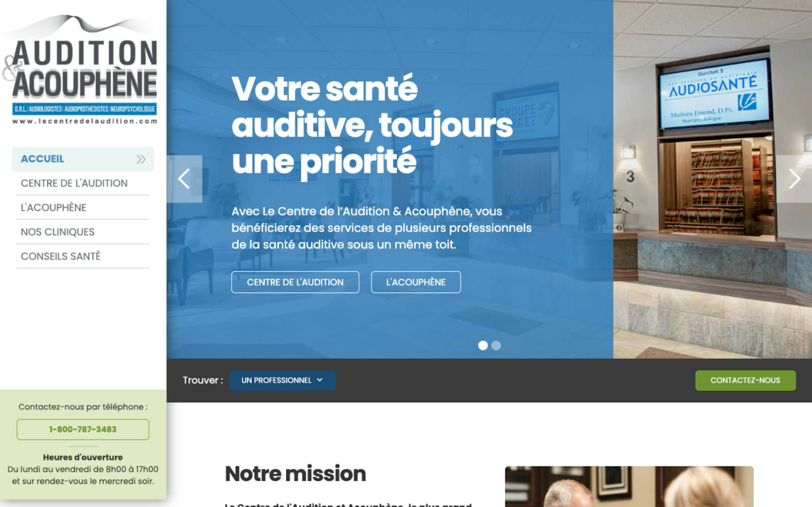This screenshot has height=507, width=812.
Task: Open the Conseils Santé section
Action: click(83, 256)
